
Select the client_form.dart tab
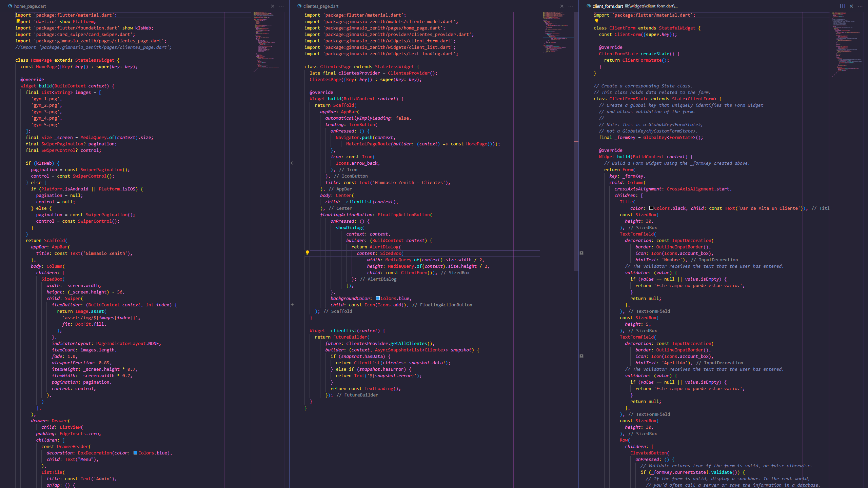[608, 6]
